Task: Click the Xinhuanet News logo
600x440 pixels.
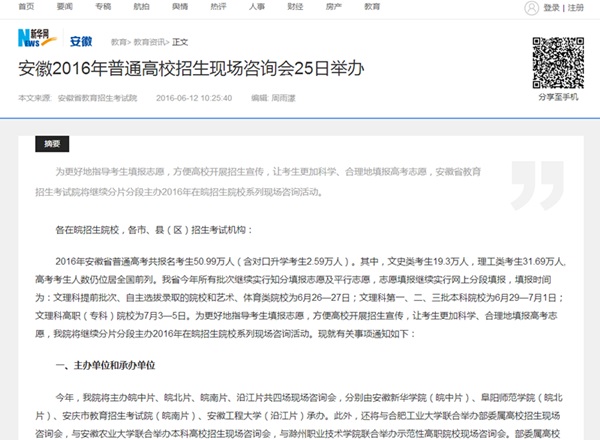Action: 38,41
